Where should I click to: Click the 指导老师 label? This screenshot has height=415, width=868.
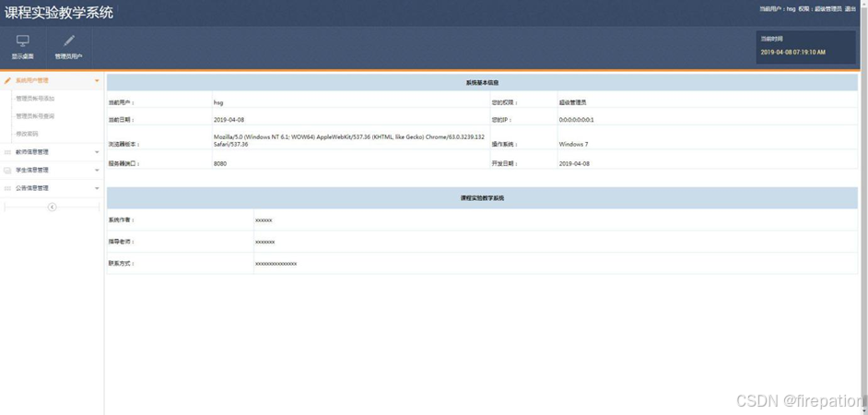[122, 243]
